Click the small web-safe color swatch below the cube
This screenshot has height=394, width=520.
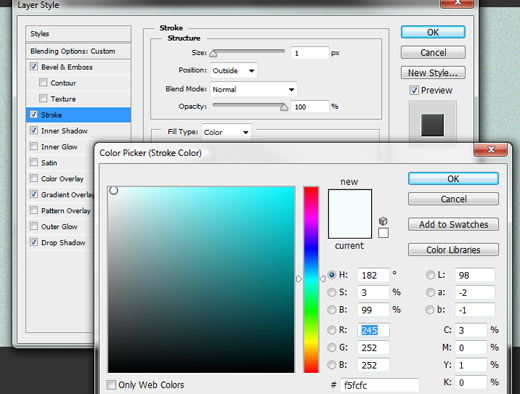click(x=383, y=233)
